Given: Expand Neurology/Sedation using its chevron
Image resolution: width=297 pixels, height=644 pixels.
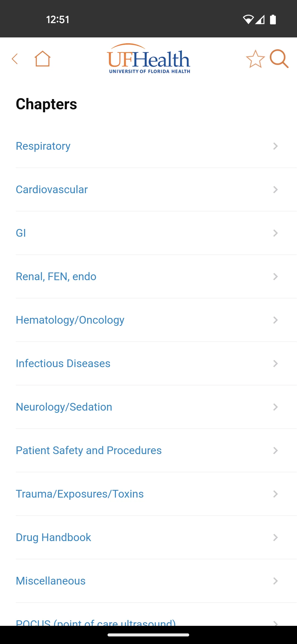Looking at the screenshot, I should pos(275,407).
